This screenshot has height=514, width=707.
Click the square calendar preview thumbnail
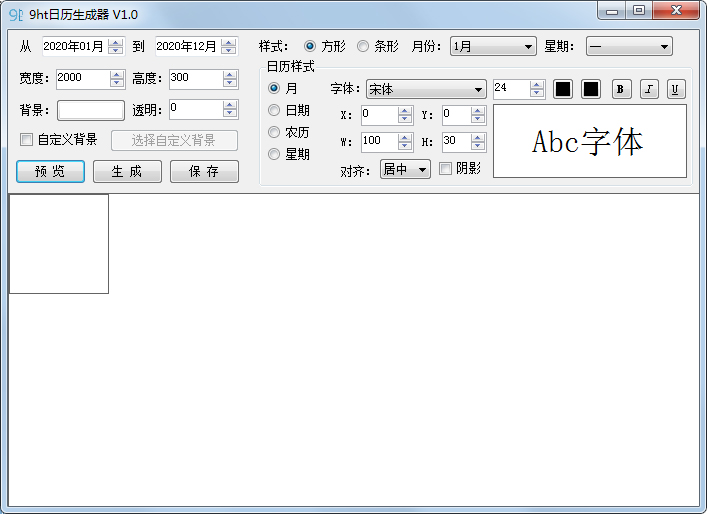[x=59, y=244]
